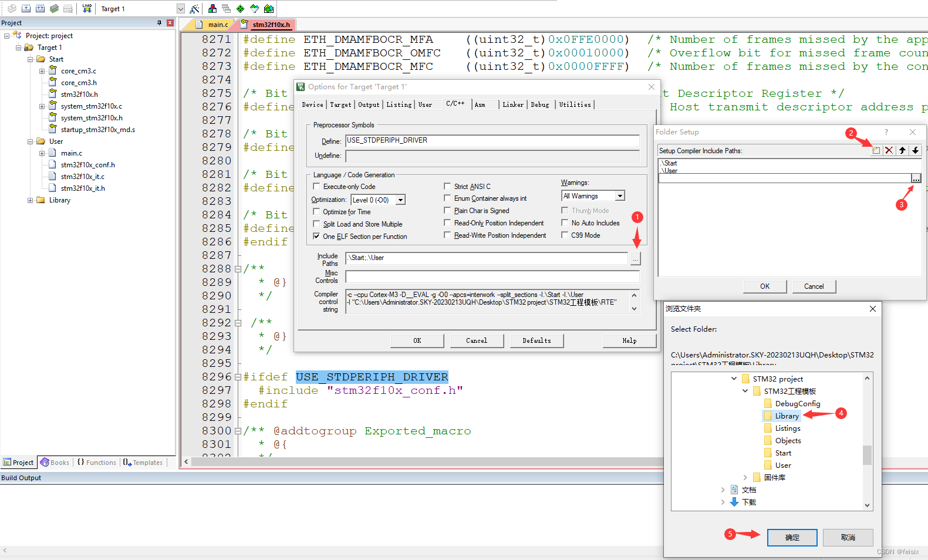928x560 pixels.
Task: Toggle Split Load and Store Multiple
Action: (x=317, y=224)
